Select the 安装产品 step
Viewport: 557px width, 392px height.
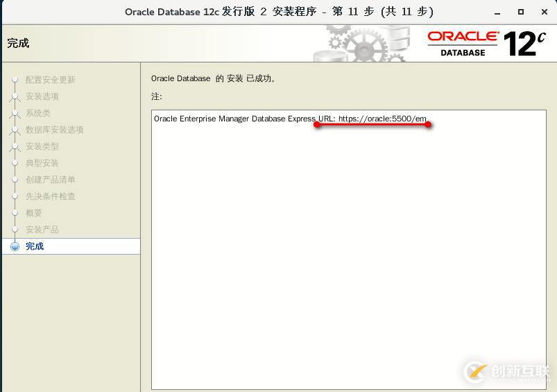42,230
